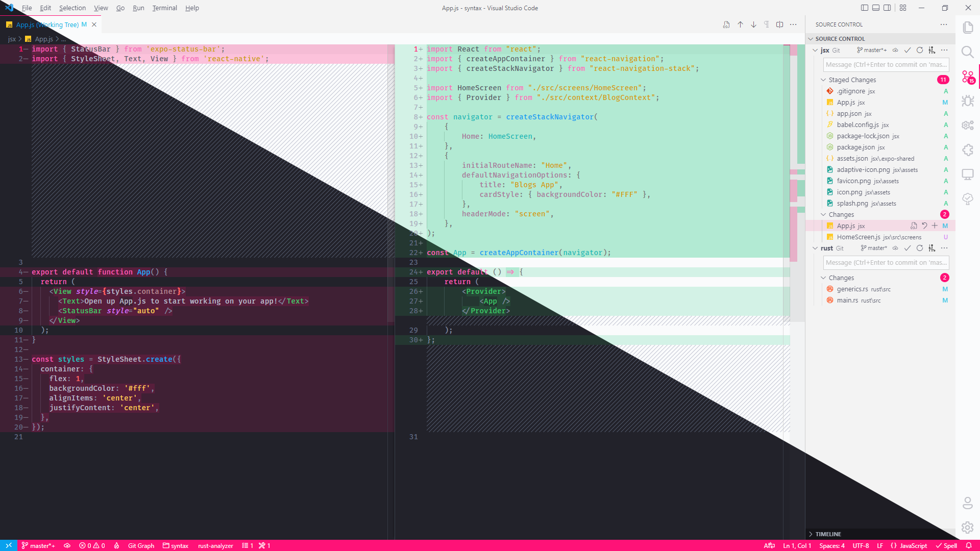Click master*+ branch in jsx repository
The image size is (980, 551).
872,50
